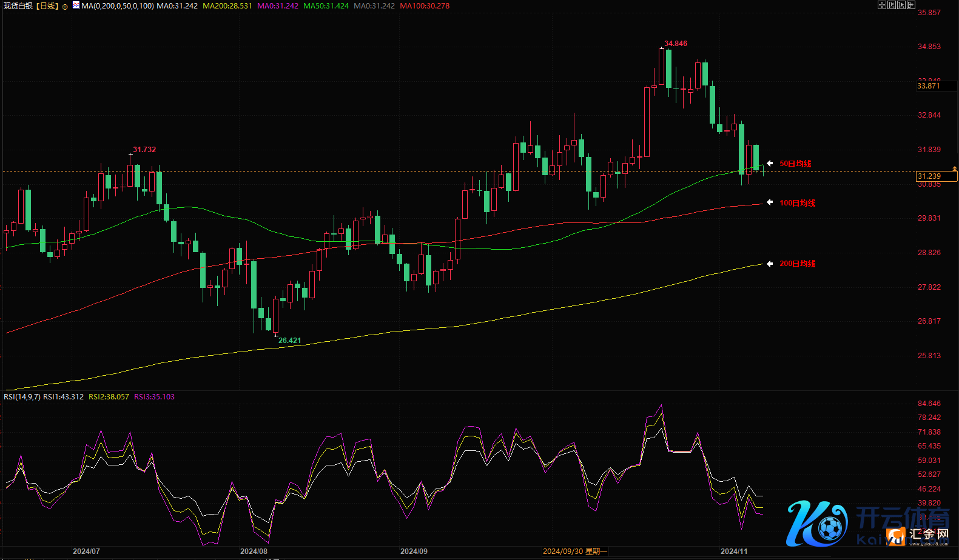Click 28.826 on the price axis
Image resolution: width=959 pixels, height=560 pixels.
pos(929,253)
